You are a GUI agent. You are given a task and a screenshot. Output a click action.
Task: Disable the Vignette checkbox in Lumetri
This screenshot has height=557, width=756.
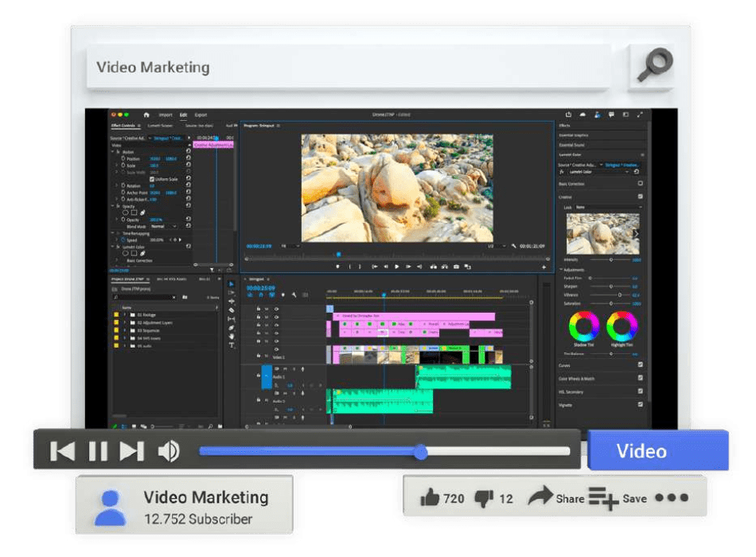[x=641, y=405]
